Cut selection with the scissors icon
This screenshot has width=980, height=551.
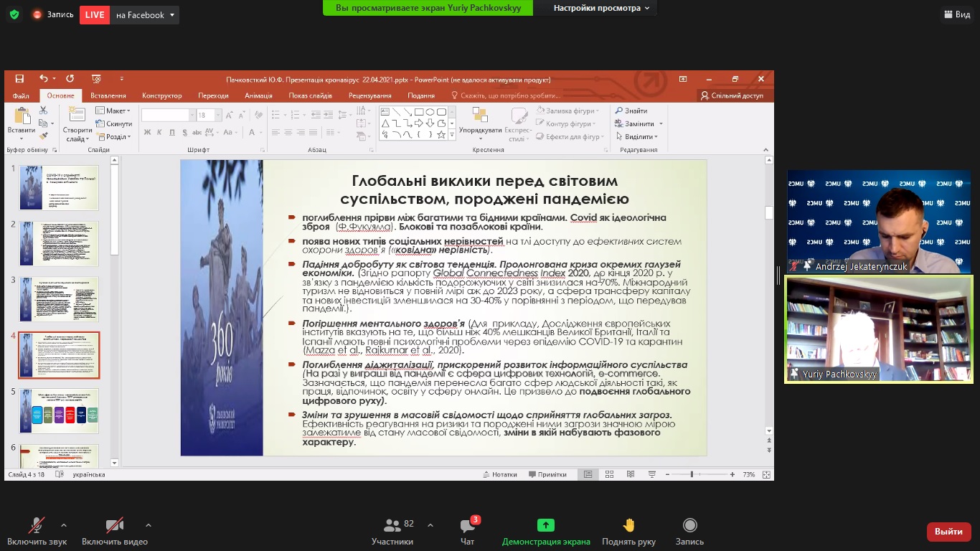(43, 110)
